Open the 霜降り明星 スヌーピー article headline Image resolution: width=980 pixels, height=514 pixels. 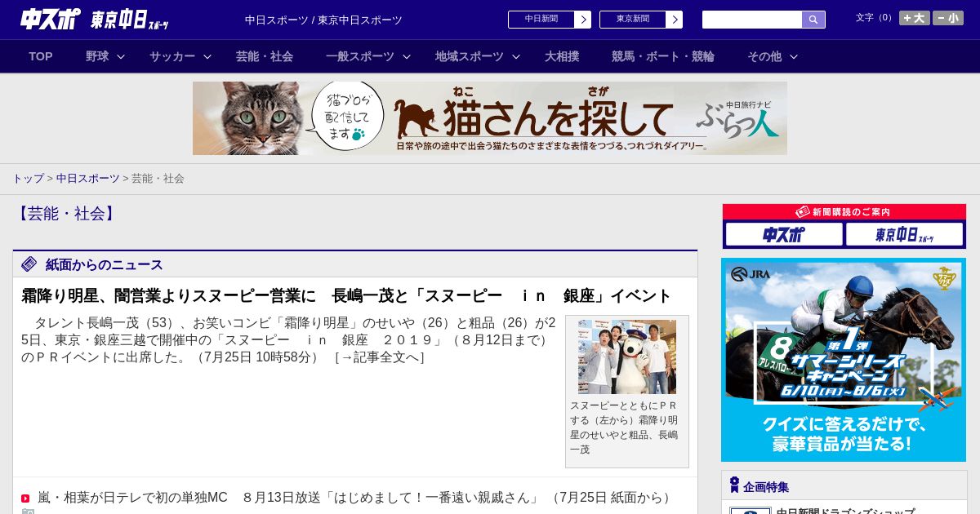(x=346, y=295)
